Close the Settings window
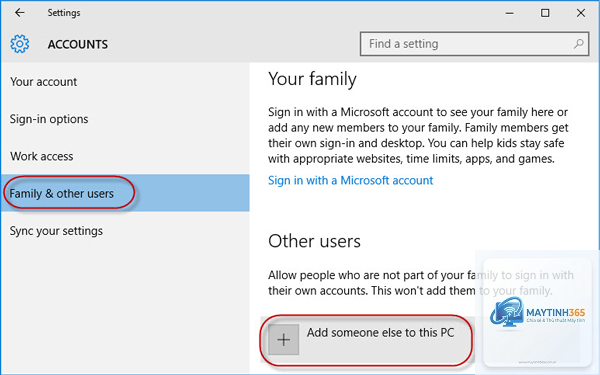 click(x=580, y=13)
